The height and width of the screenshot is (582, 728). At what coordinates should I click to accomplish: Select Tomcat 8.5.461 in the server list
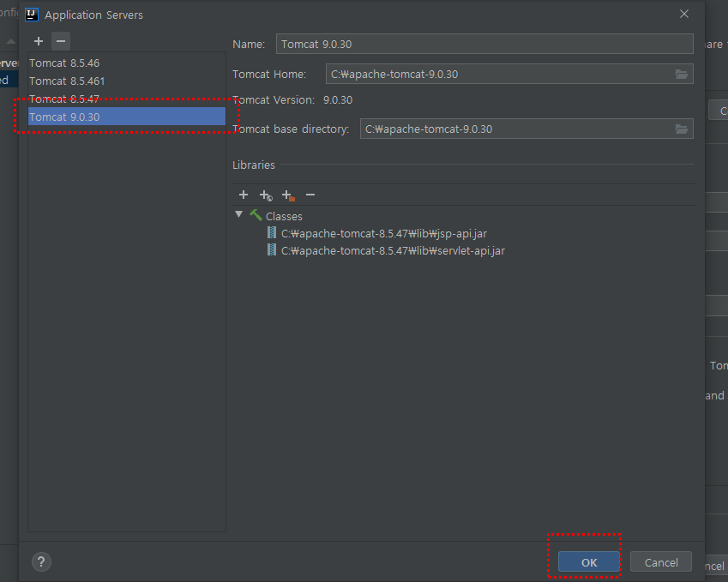click(127, 81)
